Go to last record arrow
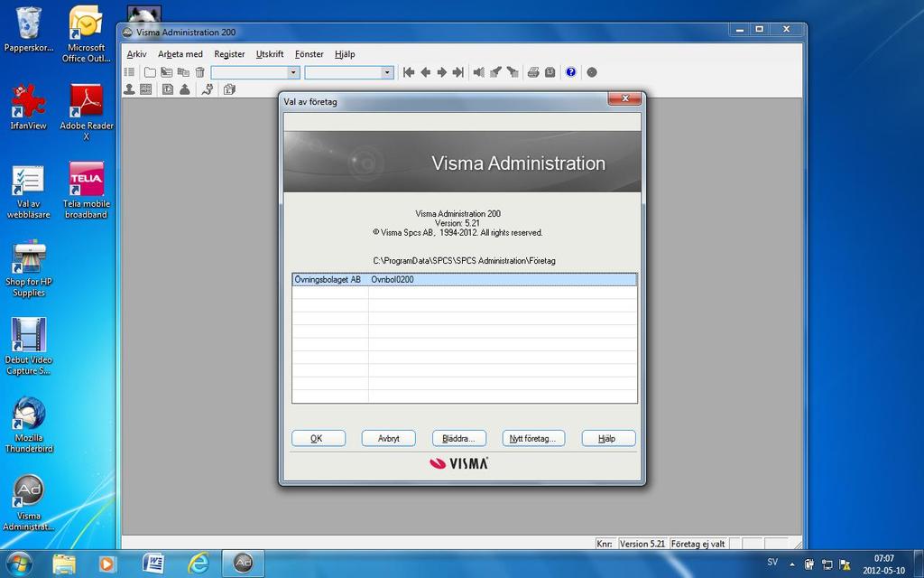The image size is (924, 578). pyautogui.click(x=457, y=72)
